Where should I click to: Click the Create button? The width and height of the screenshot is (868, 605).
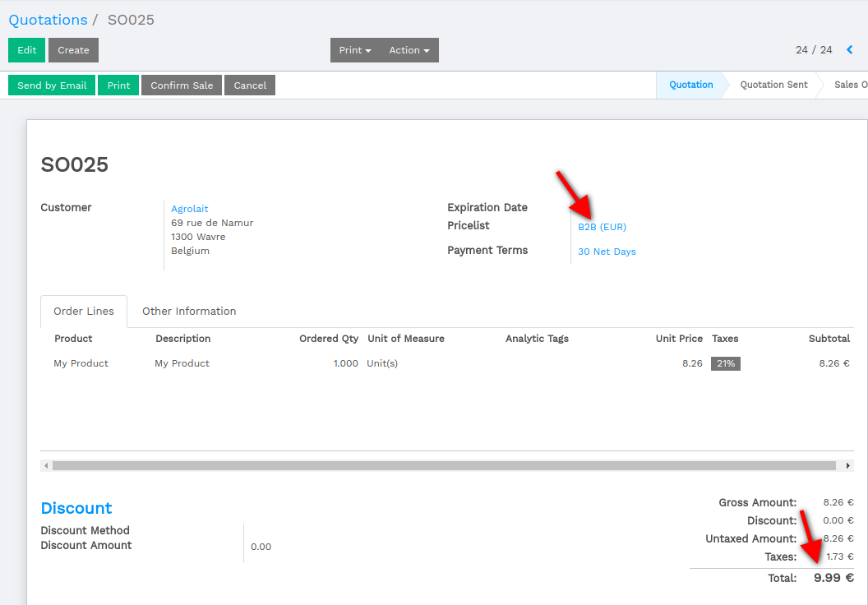74,50
